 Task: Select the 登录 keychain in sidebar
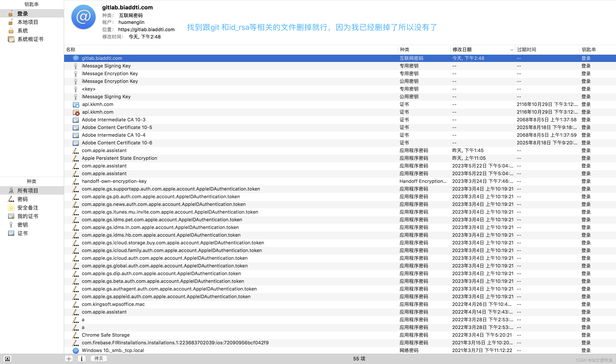tap(32, 13)
